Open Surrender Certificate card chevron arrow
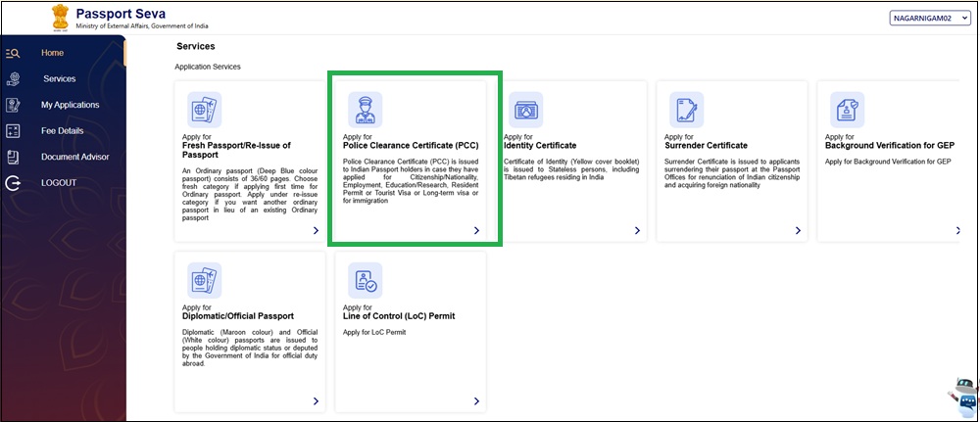 (798, 230)
